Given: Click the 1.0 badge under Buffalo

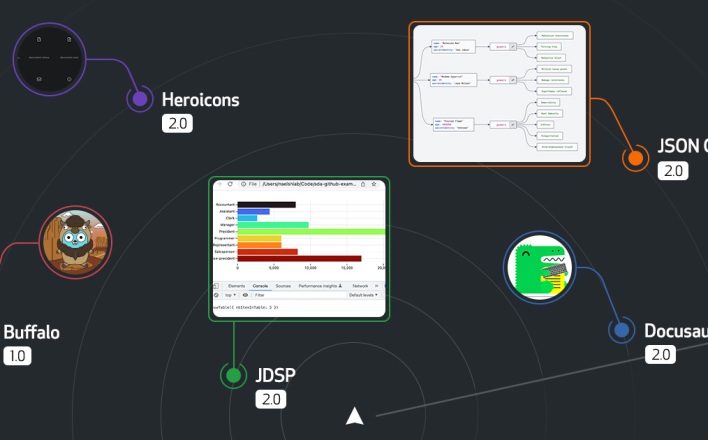Looking at the screenshot, I should [x=18, y=356].
